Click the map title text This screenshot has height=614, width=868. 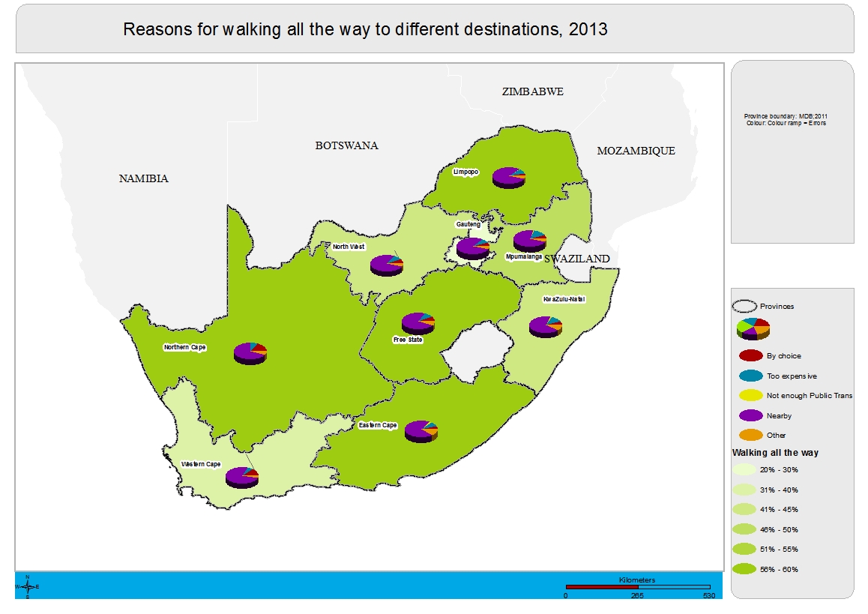[x=365, y=29]
